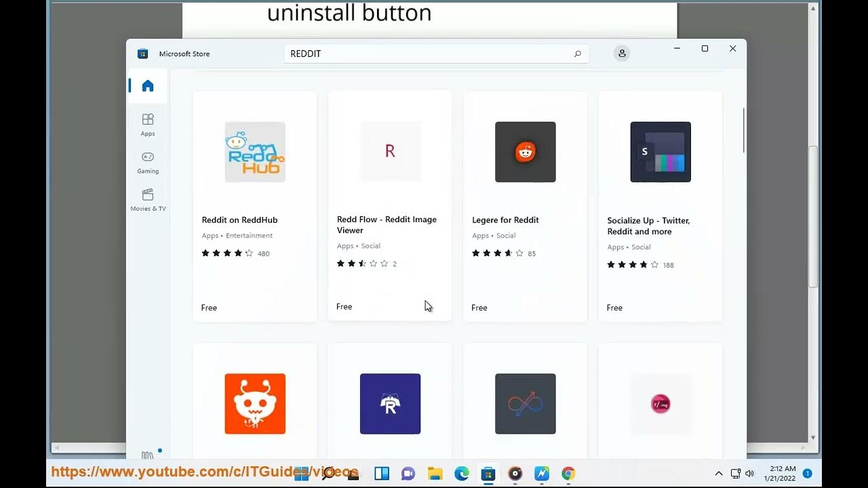
Task: Show hidden tray icons chevron
Action: point(719,474)
